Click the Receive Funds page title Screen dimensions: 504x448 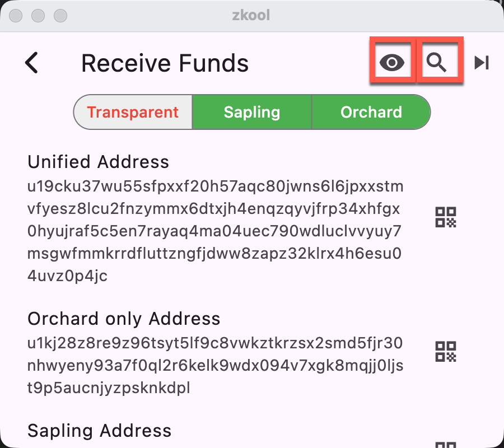pos(165,63)
